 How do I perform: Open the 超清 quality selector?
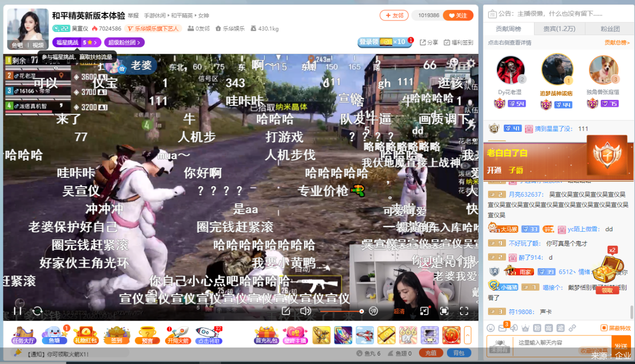tap(399, 311)
